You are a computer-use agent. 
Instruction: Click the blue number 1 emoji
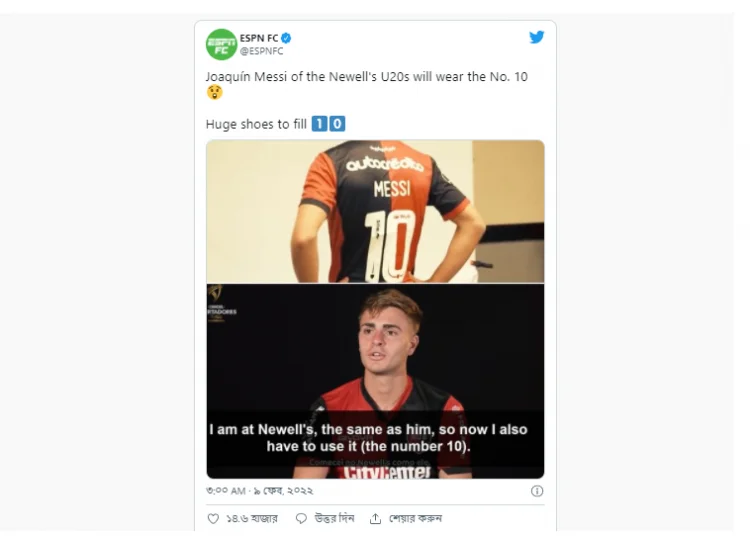point(320,124)
